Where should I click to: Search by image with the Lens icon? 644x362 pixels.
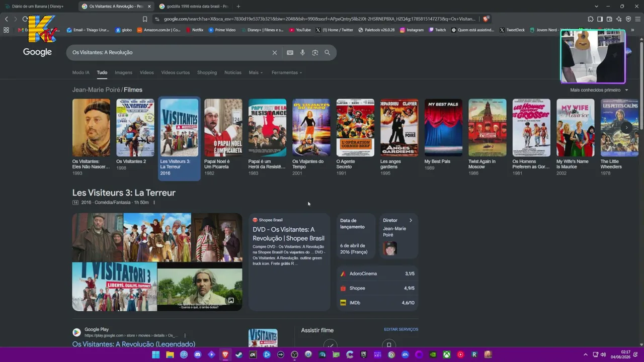(315, 52)
